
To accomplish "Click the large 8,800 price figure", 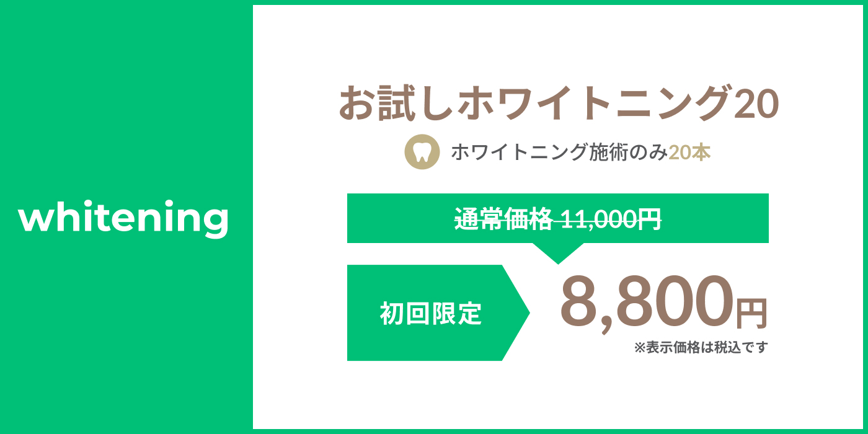I will click(646, 302).
